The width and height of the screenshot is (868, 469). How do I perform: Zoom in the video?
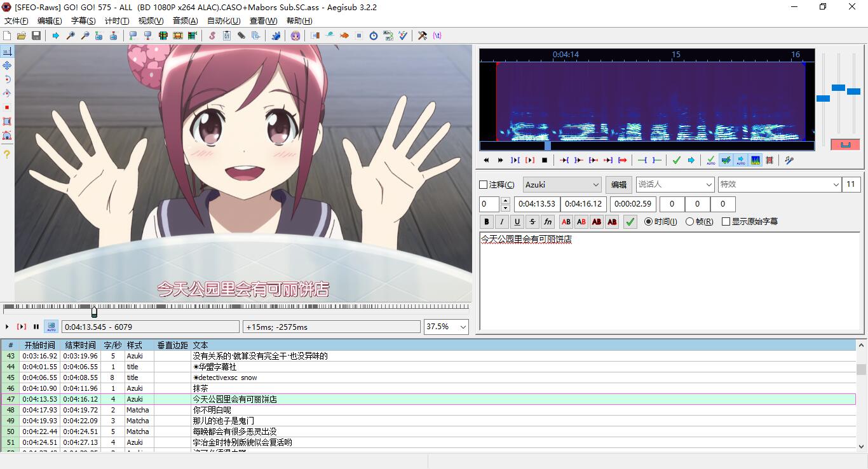71,36
